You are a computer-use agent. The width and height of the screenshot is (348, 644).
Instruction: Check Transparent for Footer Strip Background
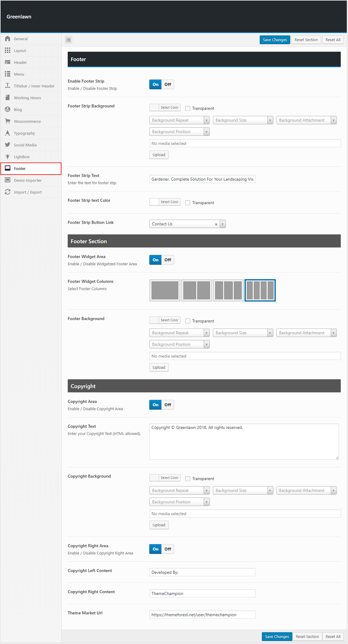(x=188, y=108)
